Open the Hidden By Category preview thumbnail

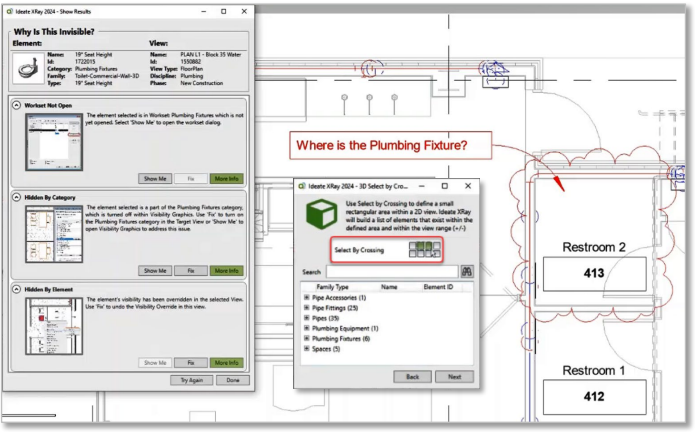[x=54, y=234]
